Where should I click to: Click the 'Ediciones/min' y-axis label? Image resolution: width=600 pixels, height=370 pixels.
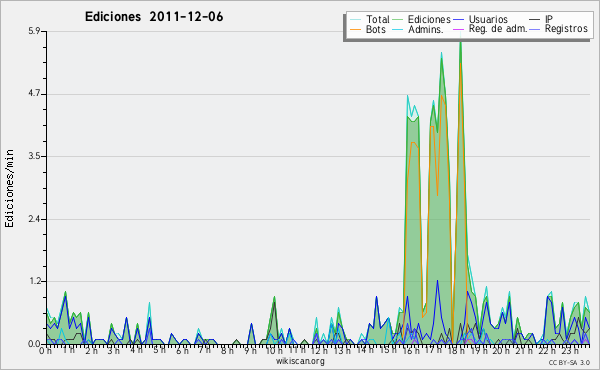pos(9,188)
